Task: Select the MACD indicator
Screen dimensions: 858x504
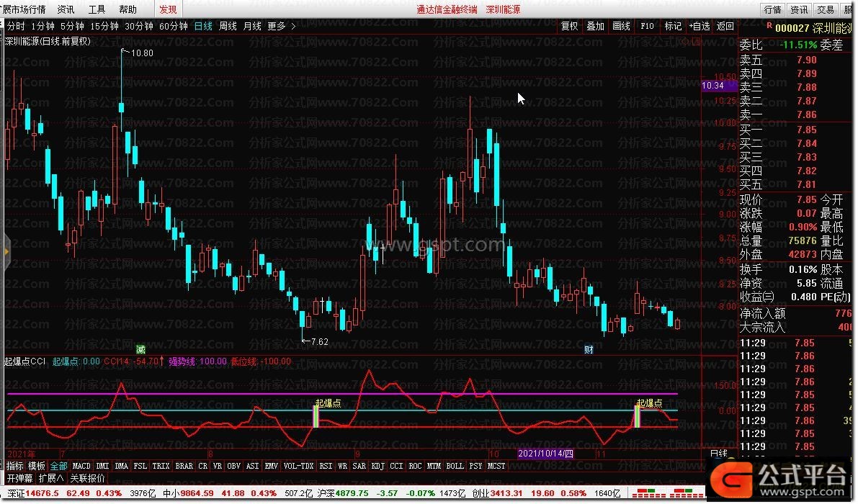Action: pos(81,467)
